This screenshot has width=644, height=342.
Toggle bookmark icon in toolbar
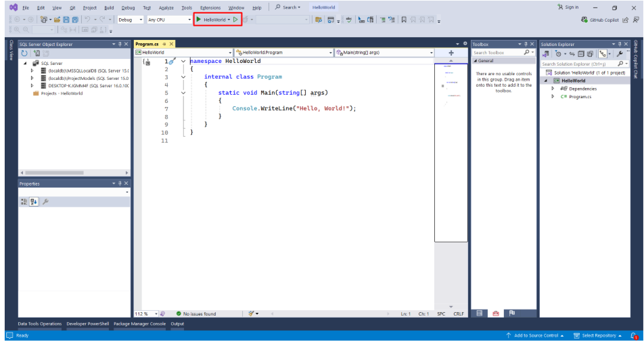tap(404, 20)
